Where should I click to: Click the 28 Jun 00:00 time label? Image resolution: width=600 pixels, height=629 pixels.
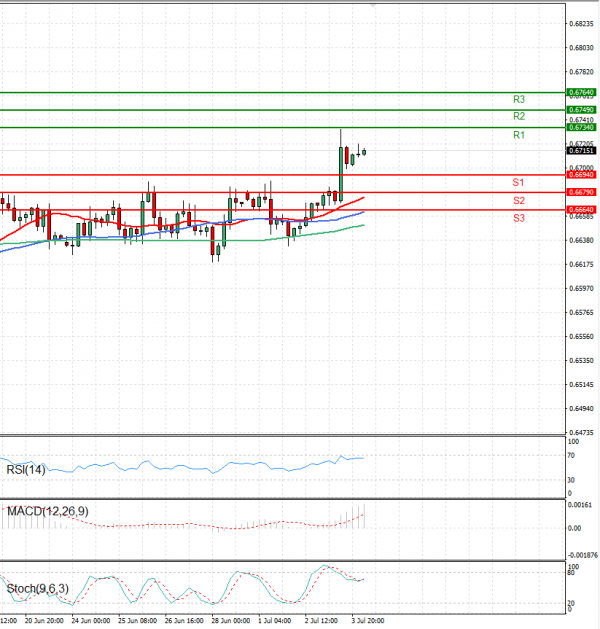(x=231, y=621)
